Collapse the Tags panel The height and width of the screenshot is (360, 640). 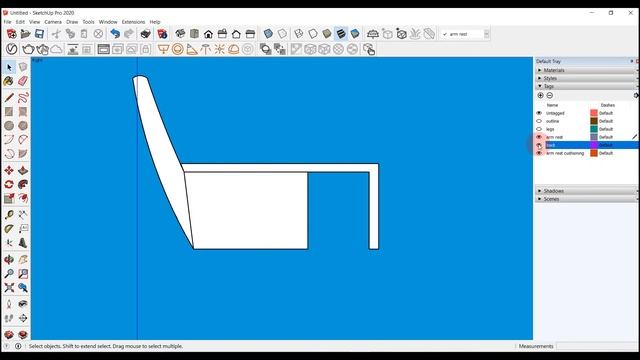point(586,86)
